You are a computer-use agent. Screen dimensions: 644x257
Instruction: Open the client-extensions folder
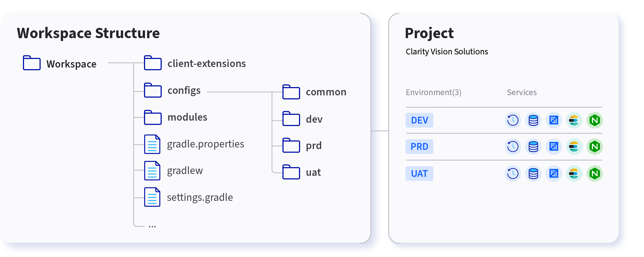195,63
